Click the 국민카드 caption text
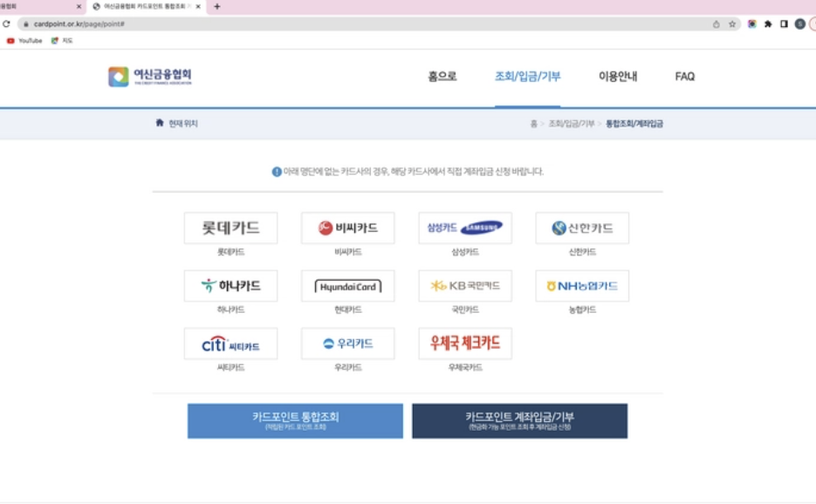The image size is (816, 504). [x=465, y=310]
